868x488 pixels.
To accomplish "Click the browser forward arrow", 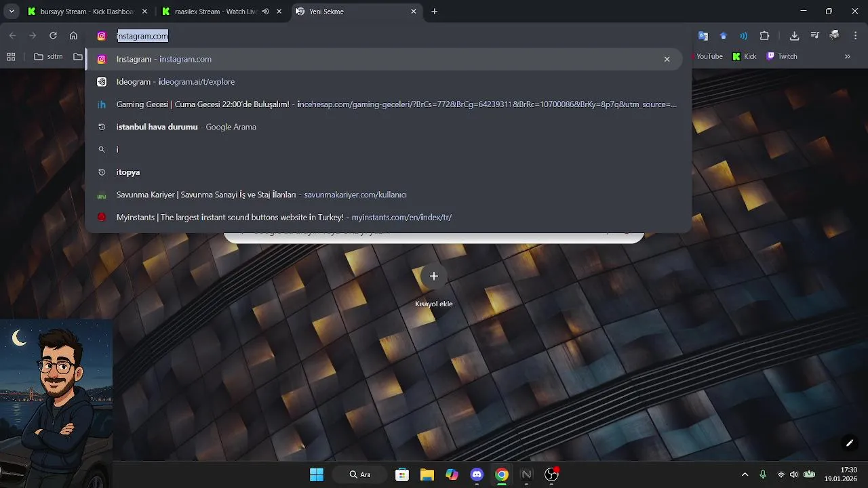I will coord(33,36).
